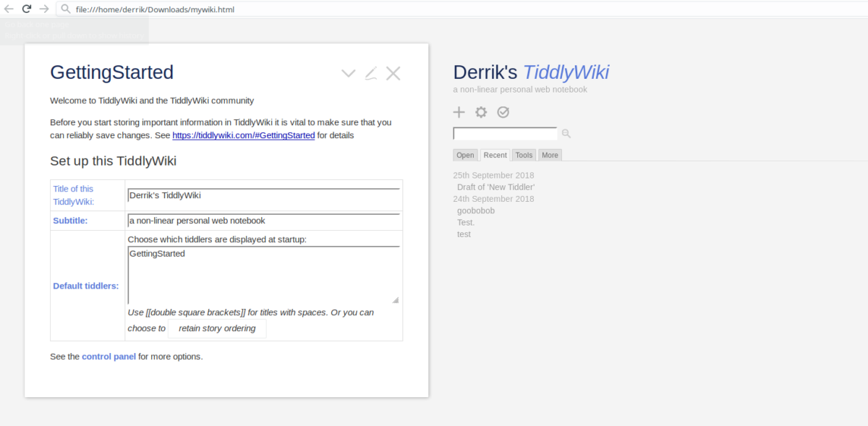Open the tiddlywiki.com/#GettingStarted link

click(x=244, y=135)
